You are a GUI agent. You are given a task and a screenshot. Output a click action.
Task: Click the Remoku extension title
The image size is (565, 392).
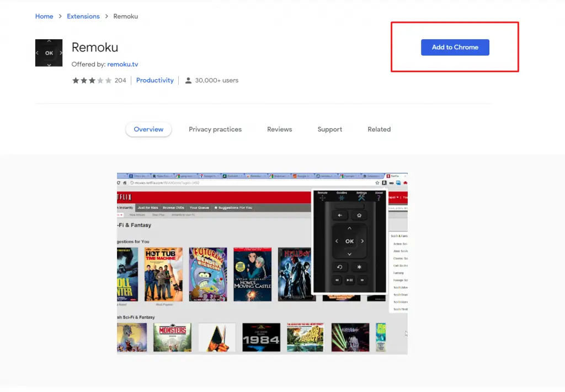tap(95, 47)
